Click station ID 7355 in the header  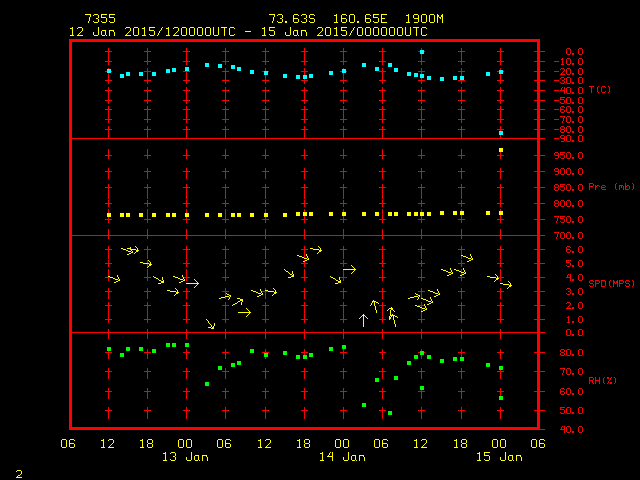tap(100, 19)
